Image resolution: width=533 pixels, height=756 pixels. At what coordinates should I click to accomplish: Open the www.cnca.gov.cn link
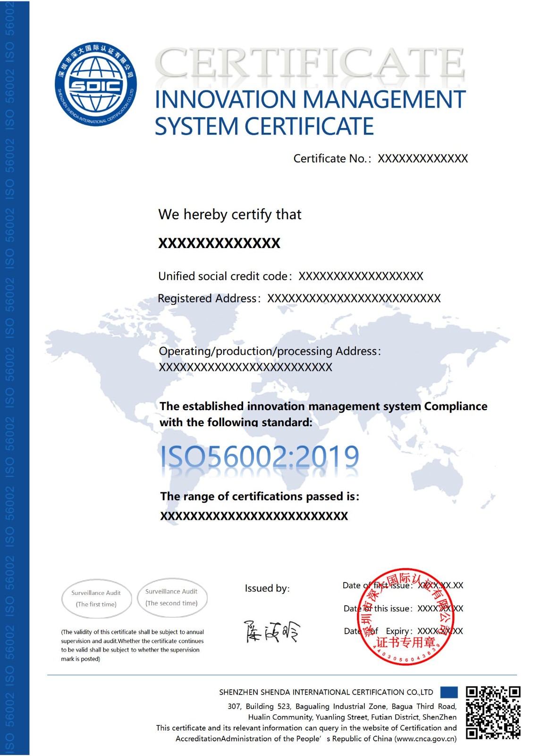pos(425,739)
